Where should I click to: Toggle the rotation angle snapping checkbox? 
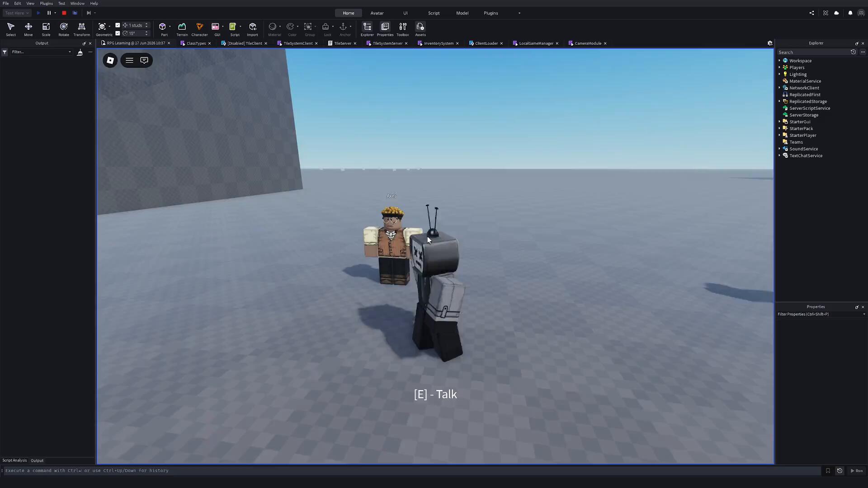(x=118, y=33)
